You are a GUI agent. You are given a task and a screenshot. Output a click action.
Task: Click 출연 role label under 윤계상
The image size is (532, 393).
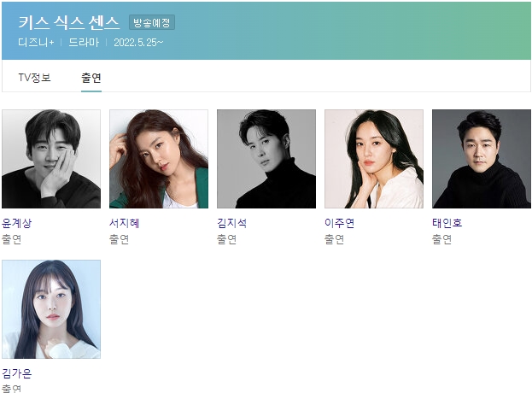coord(12,239)
